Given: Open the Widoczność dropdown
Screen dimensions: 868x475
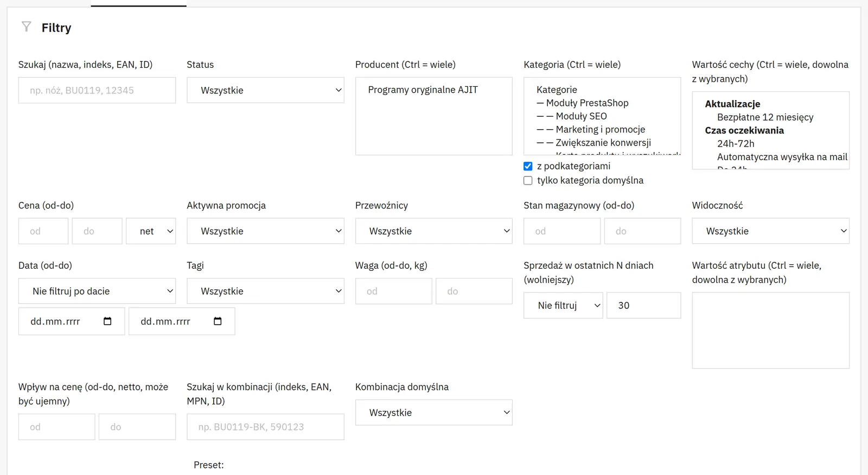Looking at the screenshot, I should pyautogui.click(x=771, y=231).
